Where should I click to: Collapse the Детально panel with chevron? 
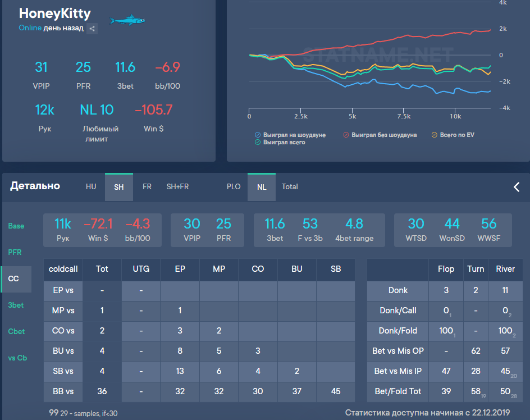pos(517,187)
